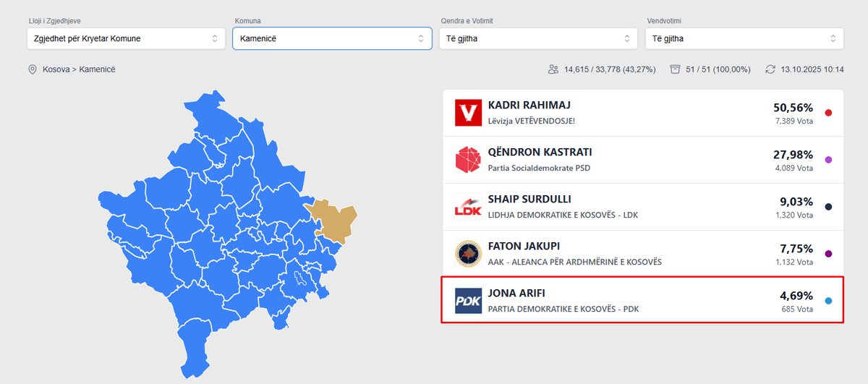Click the location pin icon beside Kosova
The height and width of the screenshot is (384, 868).
pyautogui.click(x=32, y=69)
